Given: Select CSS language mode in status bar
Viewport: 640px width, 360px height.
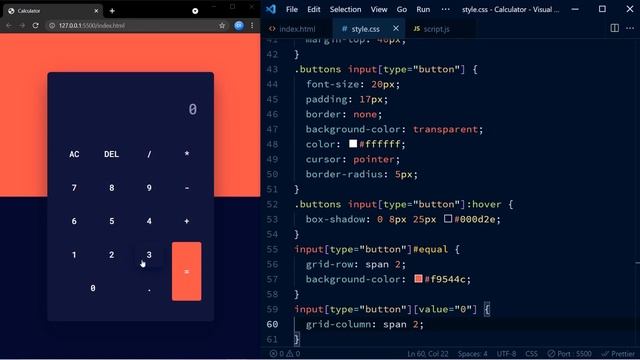Looking at the screenshot, I should (531, 354).
